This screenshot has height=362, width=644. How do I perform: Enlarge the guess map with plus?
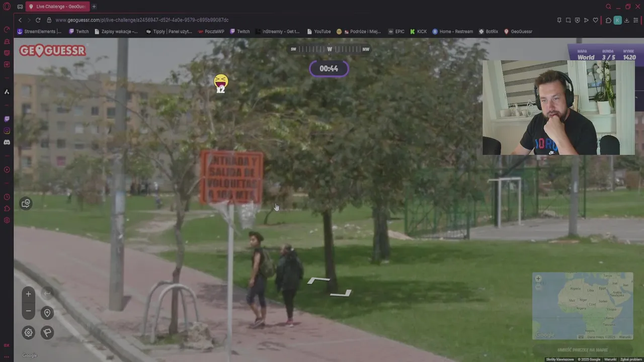click(x=538, y=279)
